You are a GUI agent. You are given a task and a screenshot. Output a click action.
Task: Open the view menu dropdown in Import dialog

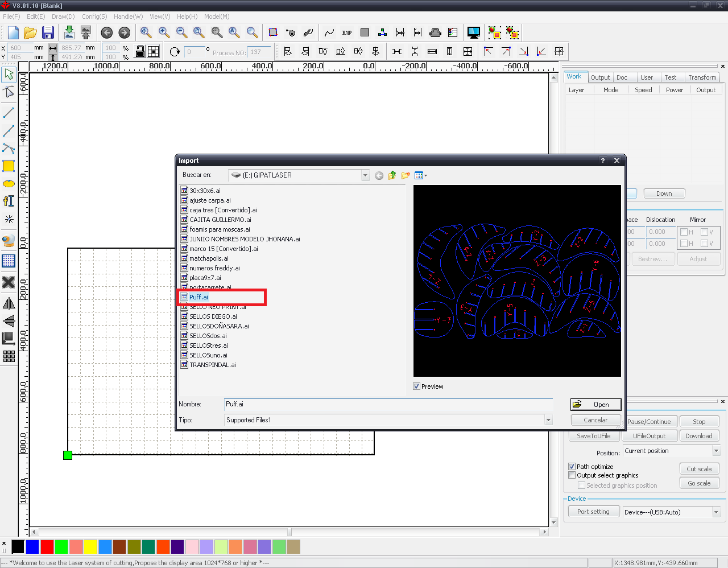(x=421, y=175)
